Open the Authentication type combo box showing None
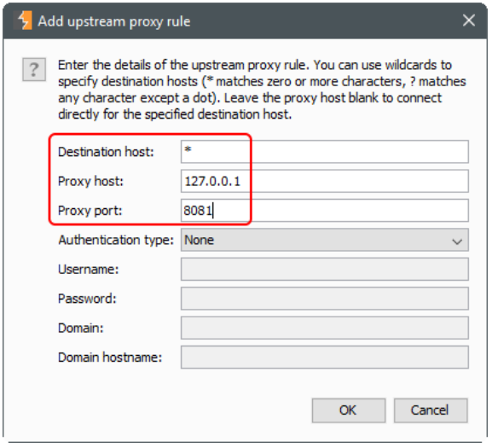Screen dimensions: 492x448 (x=325, y=240)
